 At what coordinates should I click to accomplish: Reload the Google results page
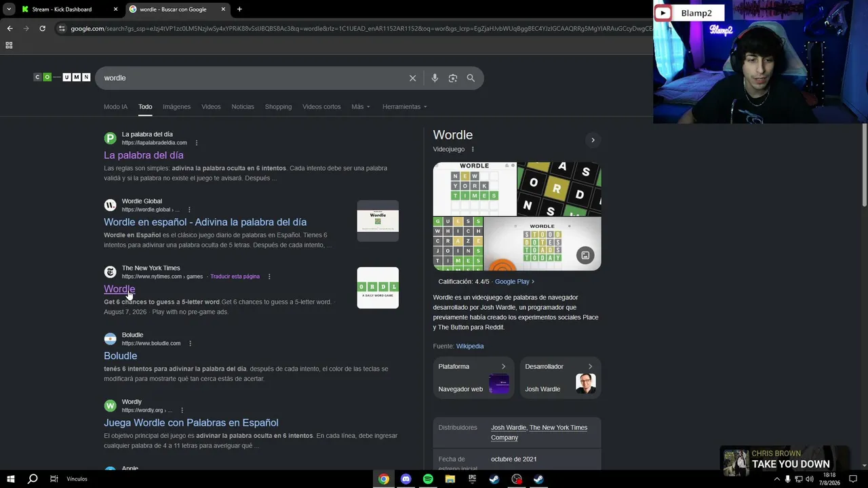(42, 28)
